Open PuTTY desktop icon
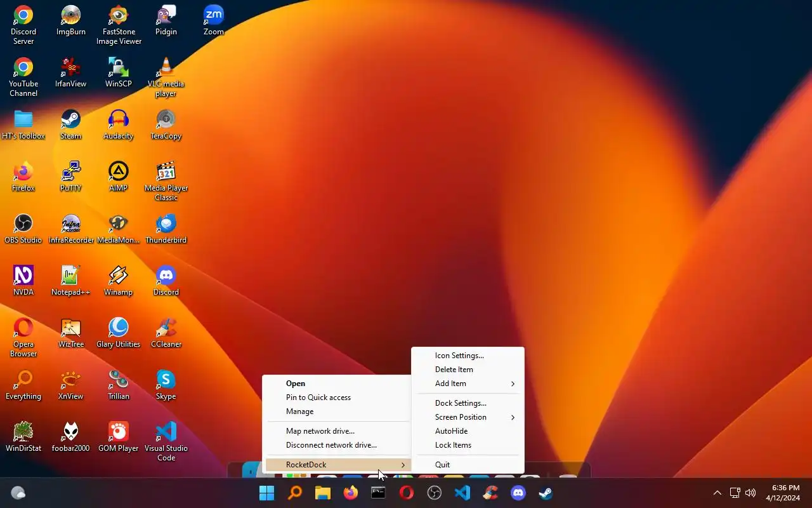Viewport: 812px width, 508px height. [x=71, y=177]
